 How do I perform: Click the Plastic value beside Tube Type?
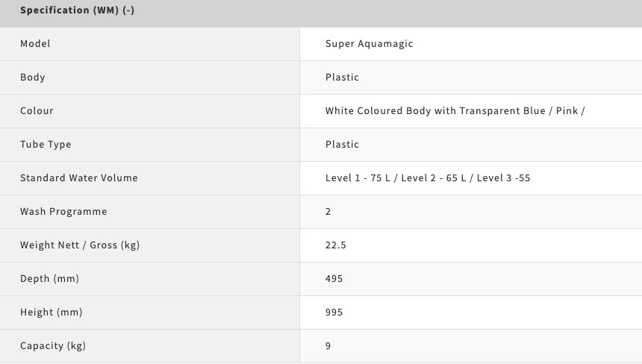click(342, 145)
